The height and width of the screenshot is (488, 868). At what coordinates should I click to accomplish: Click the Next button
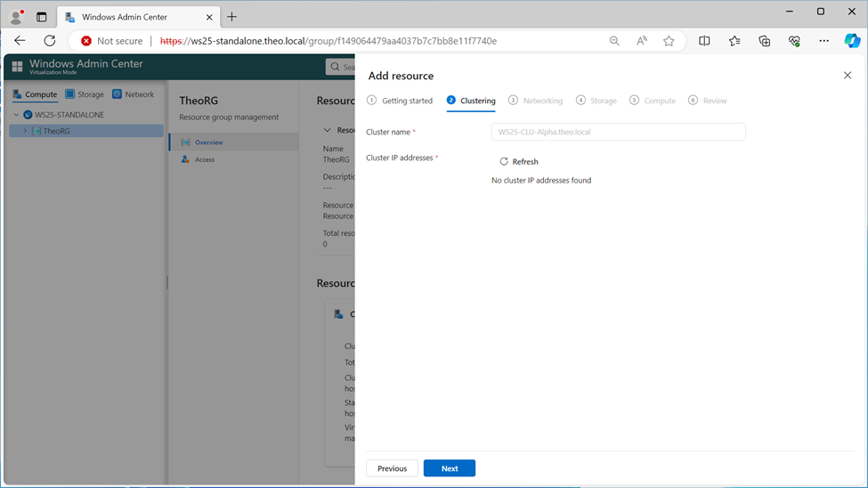[449, 468]
